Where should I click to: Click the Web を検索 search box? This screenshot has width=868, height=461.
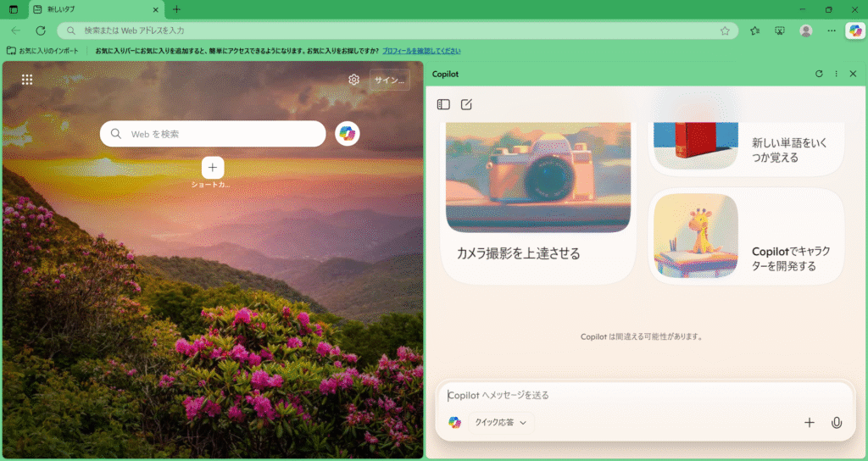[213, 134]
